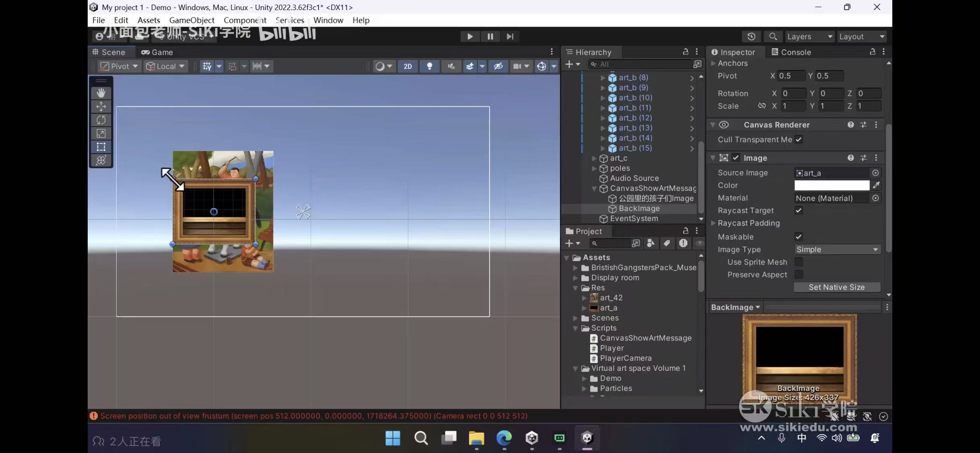Click BackImage preview thumbnail
The height and width of the screenshot is (453, 980).
(799, 359)
